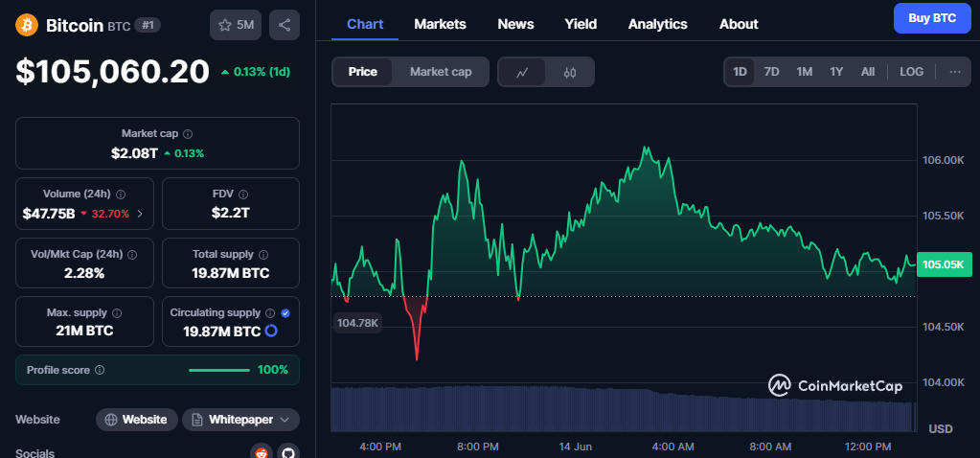Viewport: 980px width, 458px height.
Task: Click the $105,060.20 price text
Action: coord(112,72)
